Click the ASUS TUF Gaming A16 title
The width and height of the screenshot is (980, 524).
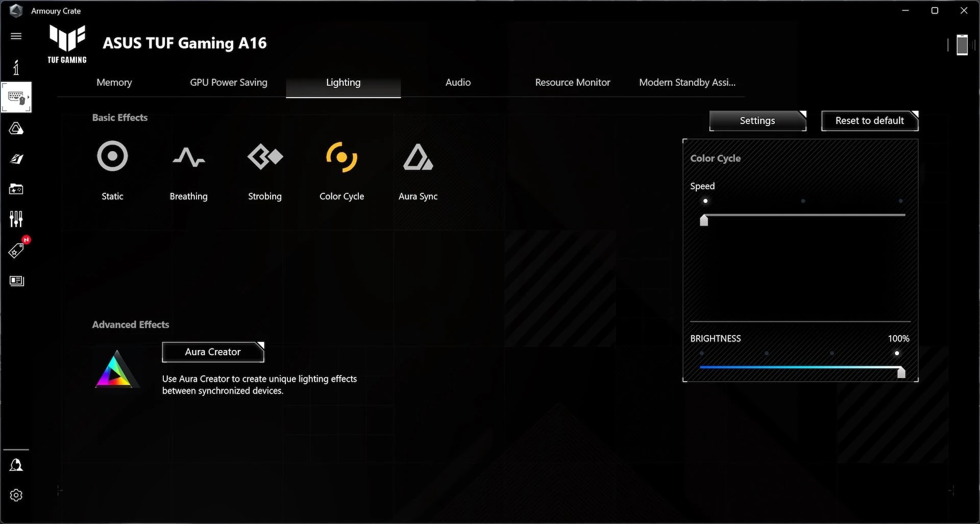click(x=185, y=43)
